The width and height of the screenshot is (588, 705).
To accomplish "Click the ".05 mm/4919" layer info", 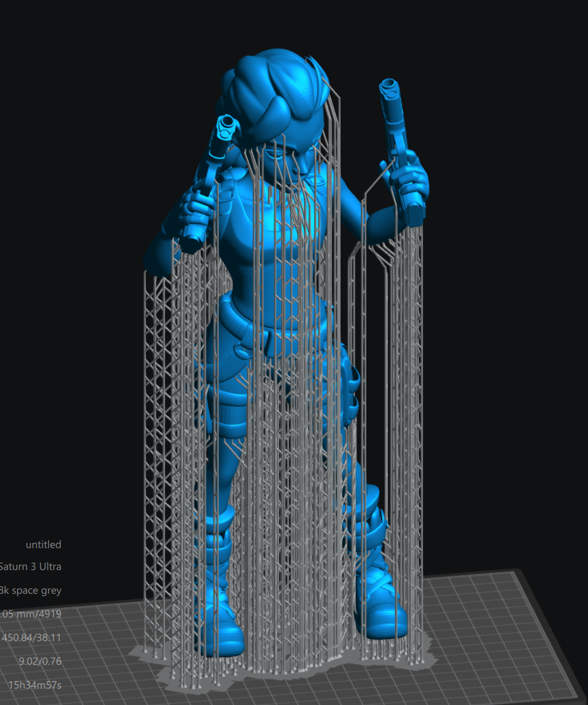I will point(30,614).
